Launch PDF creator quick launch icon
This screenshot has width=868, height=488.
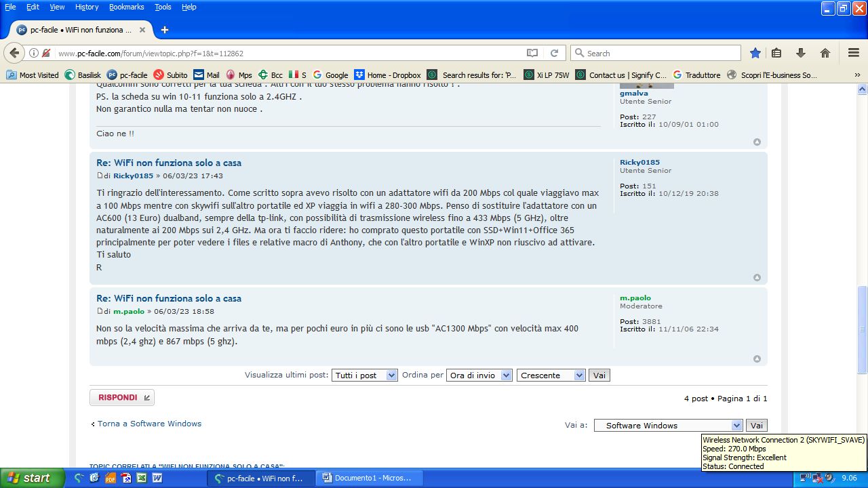coord(110,478)
